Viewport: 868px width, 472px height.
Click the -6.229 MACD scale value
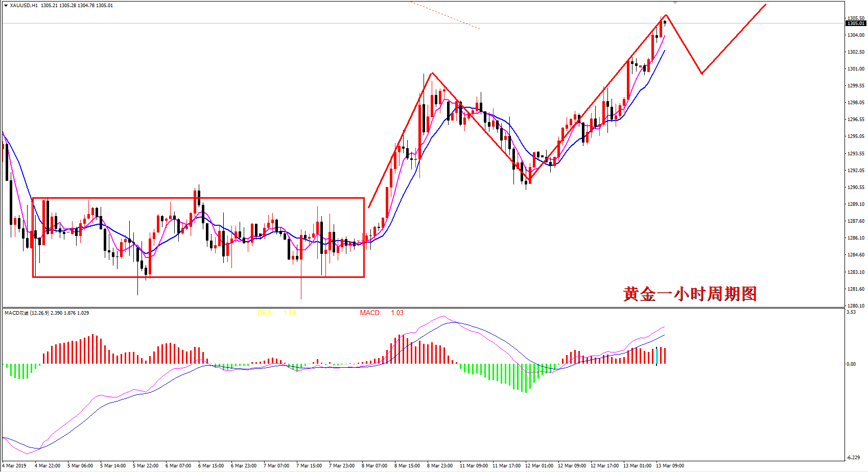(853, 457)
